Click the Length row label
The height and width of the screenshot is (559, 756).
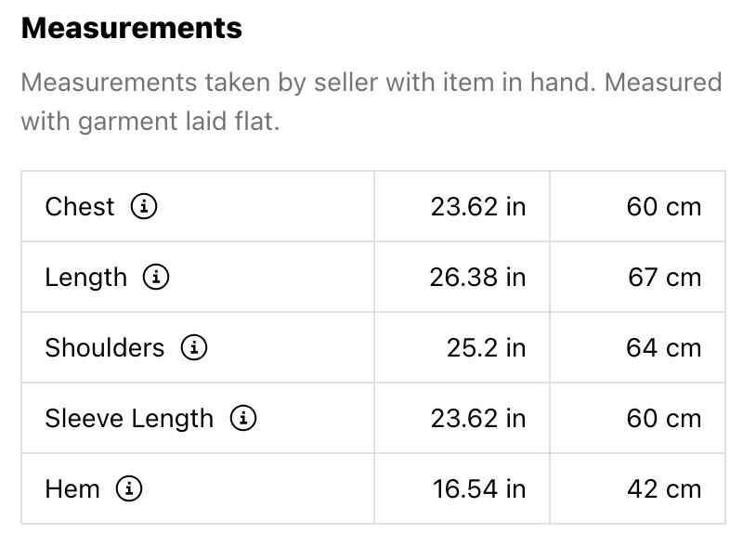click(86, 277)
